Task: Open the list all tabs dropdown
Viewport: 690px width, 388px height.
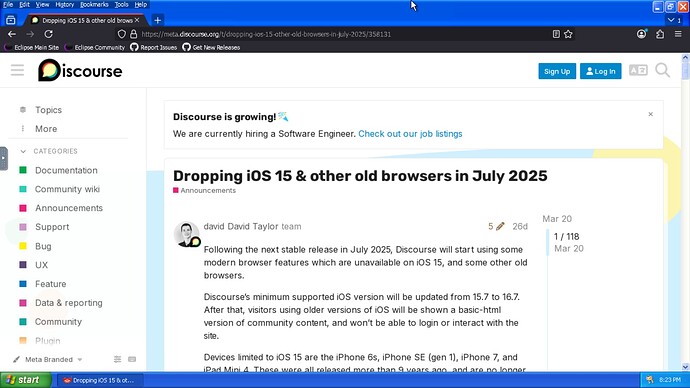Action: (674, 20)
